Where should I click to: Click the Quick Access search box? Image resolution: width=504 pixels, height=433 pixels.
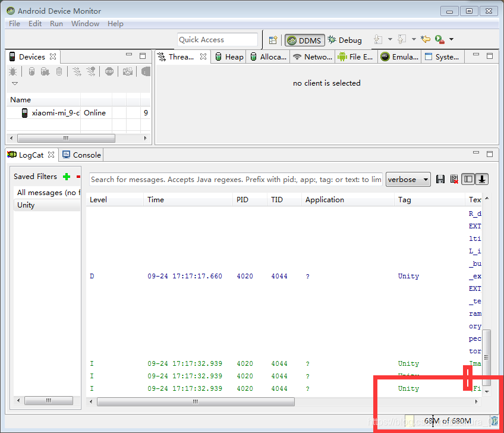[218, 40]
